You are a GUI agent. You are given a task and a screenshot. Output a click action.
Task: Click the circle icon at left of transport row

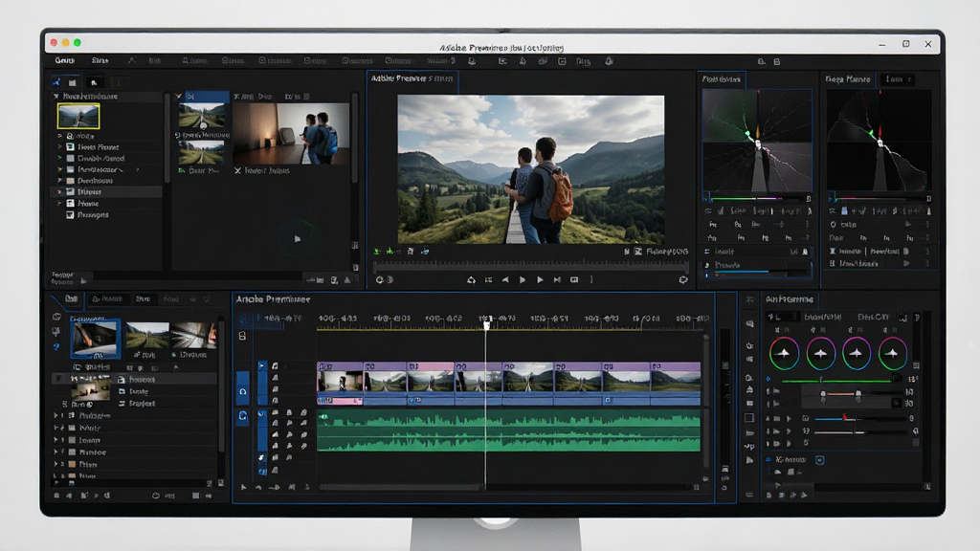(x=379, y=280)
